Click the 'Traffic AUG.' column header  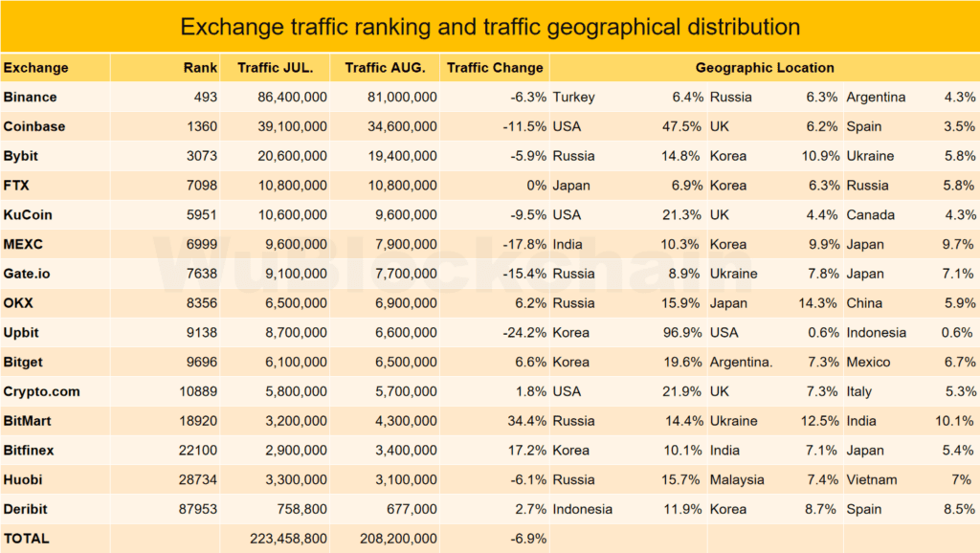pos(385,68)
